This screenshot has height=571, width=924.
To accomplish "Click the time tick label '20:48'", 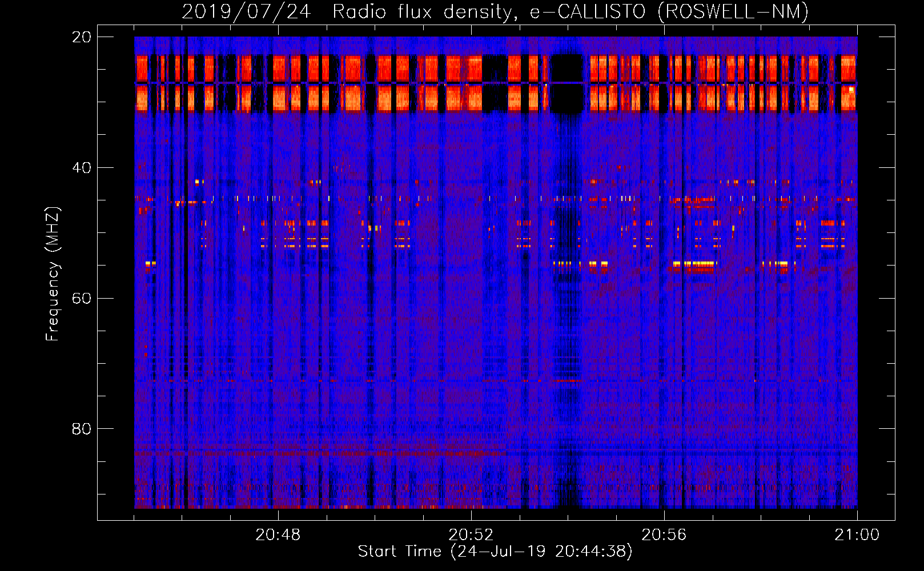I will (278, 535).
